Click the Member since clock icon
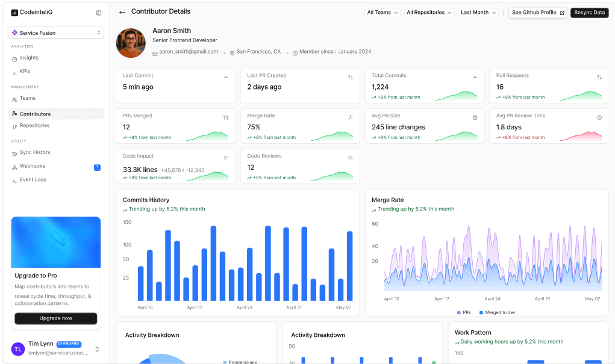 pyautogui.click(x=295, y=54)
